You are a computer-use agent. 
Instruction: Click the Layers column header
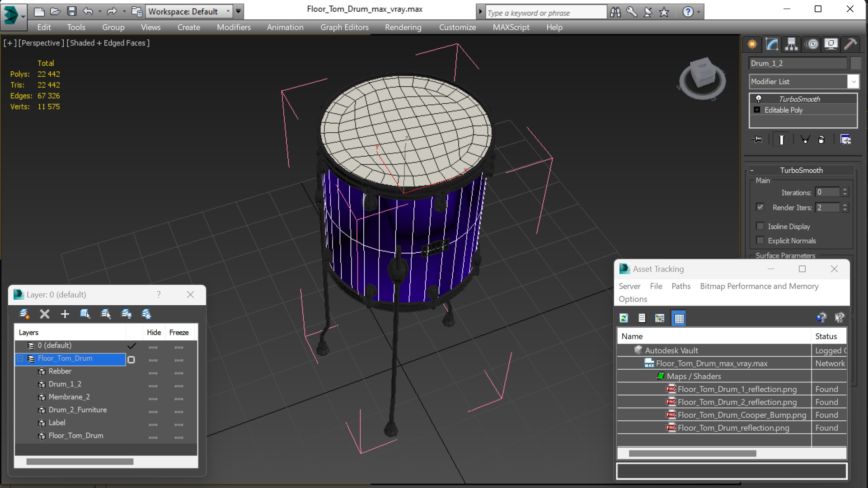point(70,332)
